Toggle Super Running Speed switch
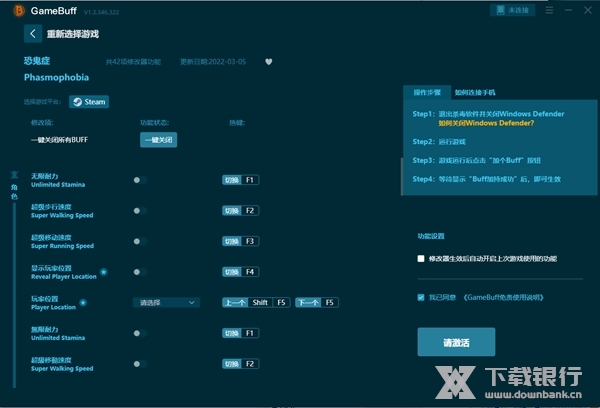This screenshot has width=600, height=408. click(140, 241)
